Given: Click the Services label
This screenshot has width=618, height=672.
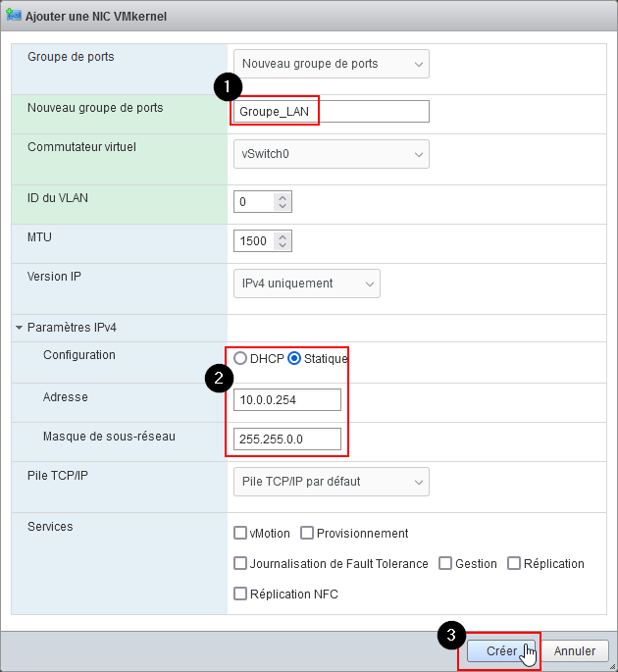Looking at the screenshot, I should point(50,526).
